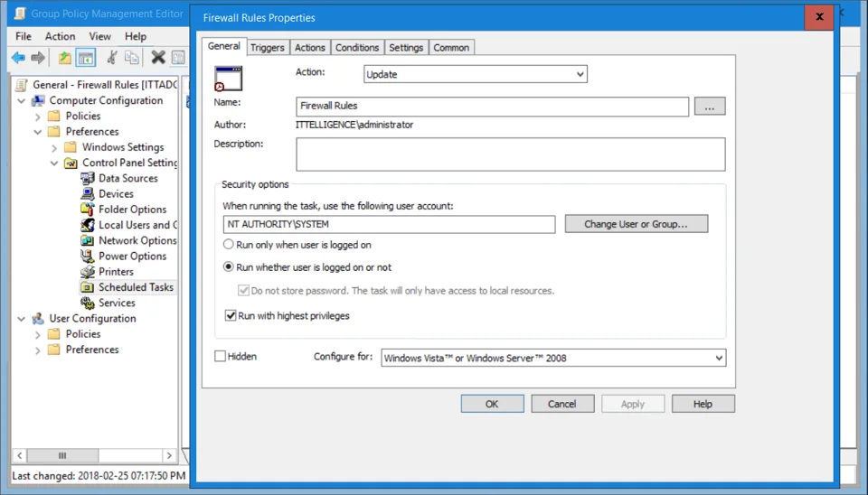868x495 pixels.
Task: Switch to the Conditions tab
Action: pos(357,48)
